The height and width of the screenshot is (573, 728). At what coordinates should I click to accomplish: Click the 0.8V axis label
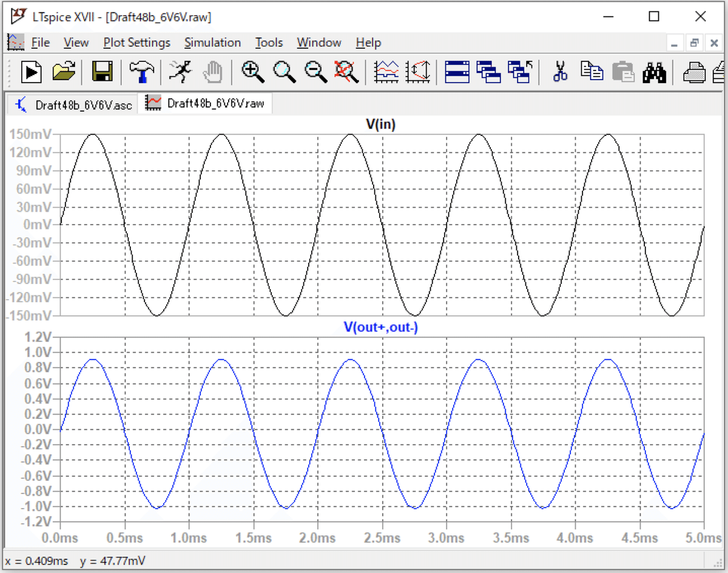coord(38,368)
